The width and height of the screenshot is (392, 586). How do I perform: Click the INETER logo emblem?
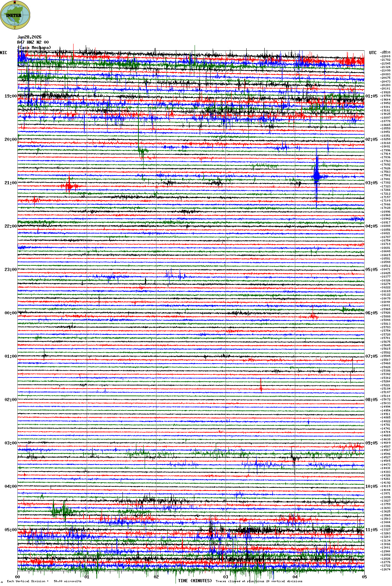tap(15, 15)
